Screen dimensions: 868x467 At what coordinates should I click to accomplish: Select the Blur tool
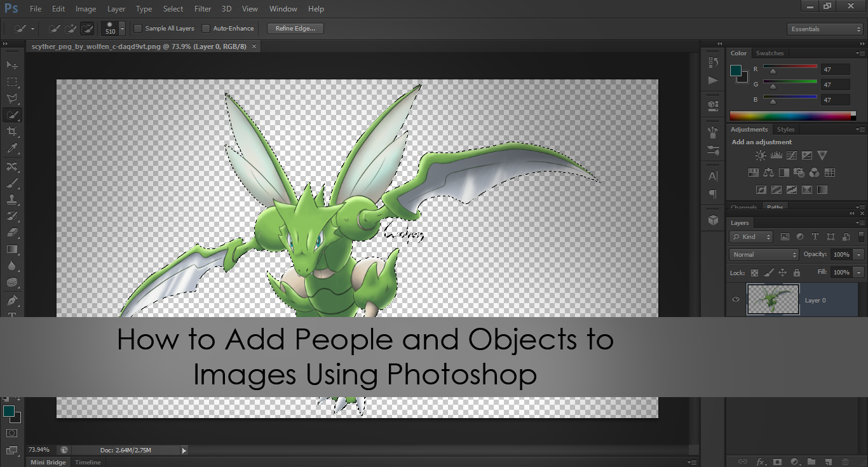tap(12, 266)
